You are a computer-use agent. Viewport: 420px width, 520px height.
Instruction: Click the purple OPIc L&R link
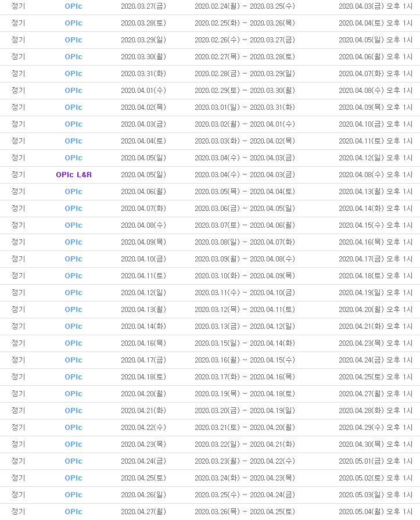point(74,175)
